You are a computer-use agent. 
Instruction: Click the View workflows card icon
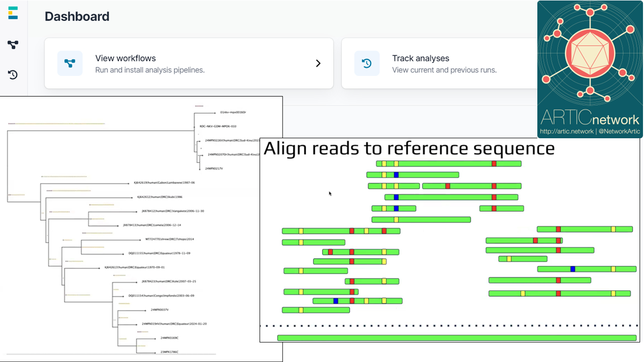(x=70, y=63)
